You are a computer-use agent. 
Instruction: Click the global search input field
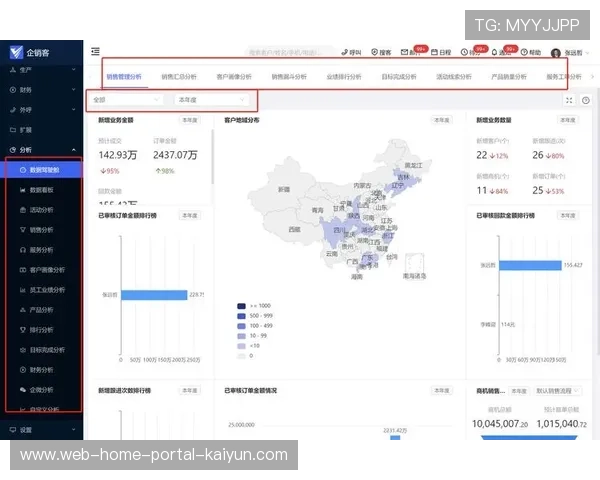290,51
